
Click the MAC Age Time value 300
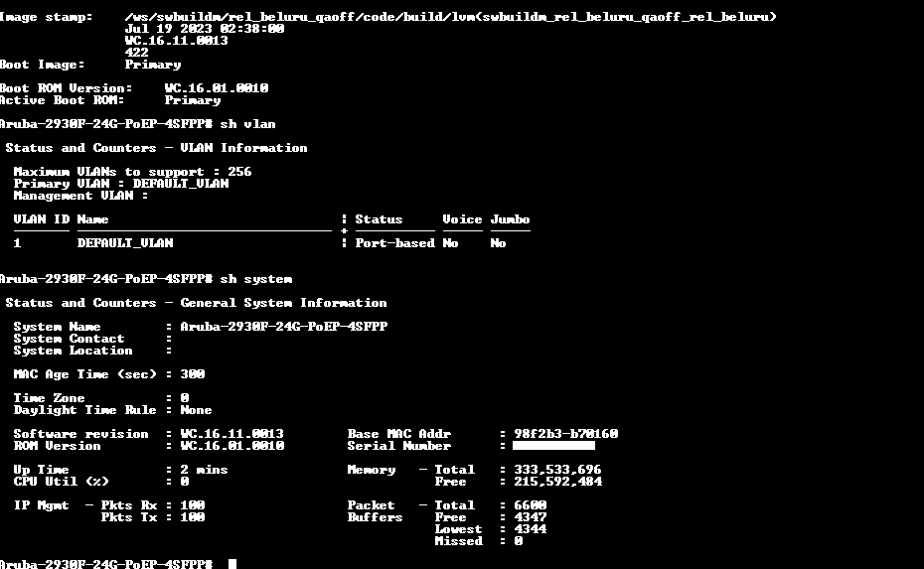192,374
